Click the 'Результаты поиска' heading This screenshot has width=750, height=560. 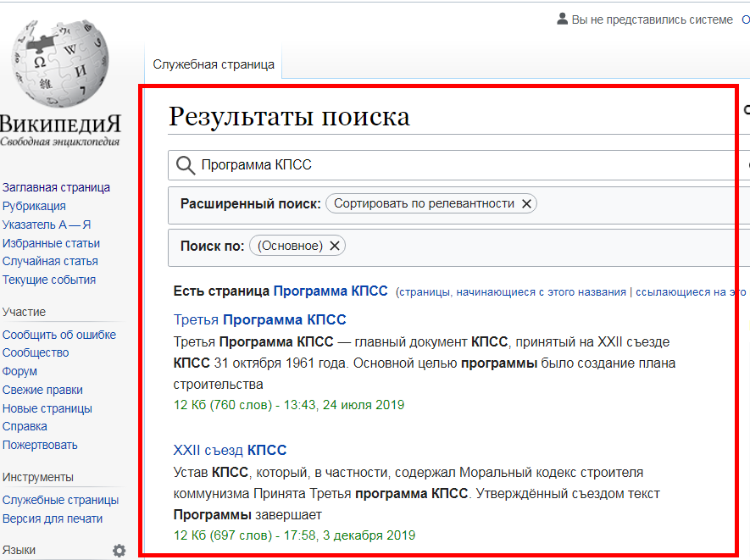(289, 116)
